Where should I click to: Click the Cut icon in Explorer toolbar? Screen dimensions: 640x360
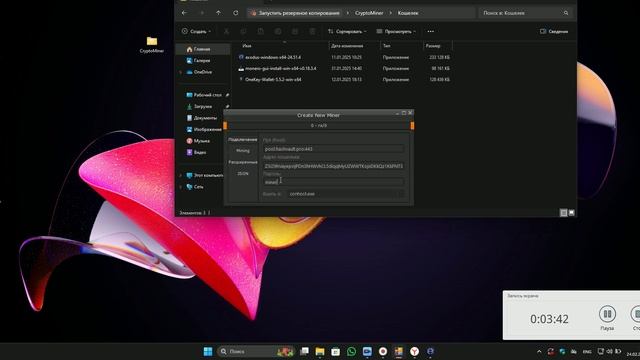(x=226, y=31)
